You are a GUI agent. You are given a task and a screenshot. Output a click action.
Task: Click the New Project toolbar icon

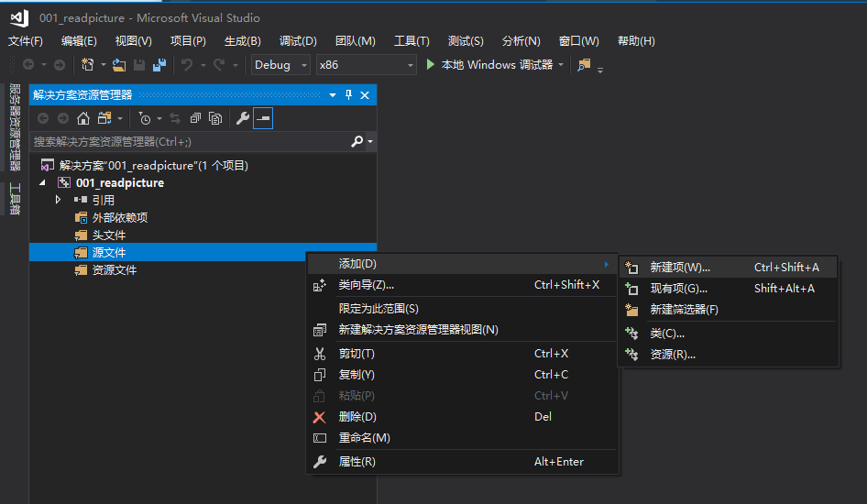click(x=87, y=65)
